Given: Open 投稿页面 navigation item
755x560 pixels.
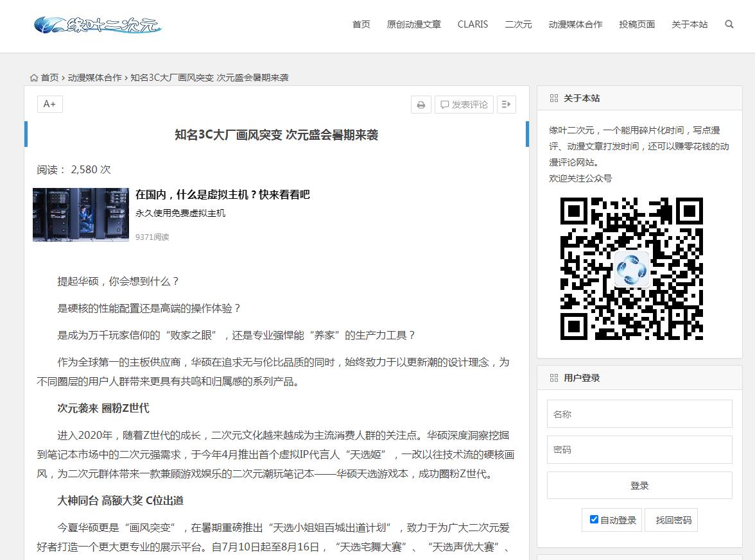Looking at the screenshot, I should tap(637, 24).
